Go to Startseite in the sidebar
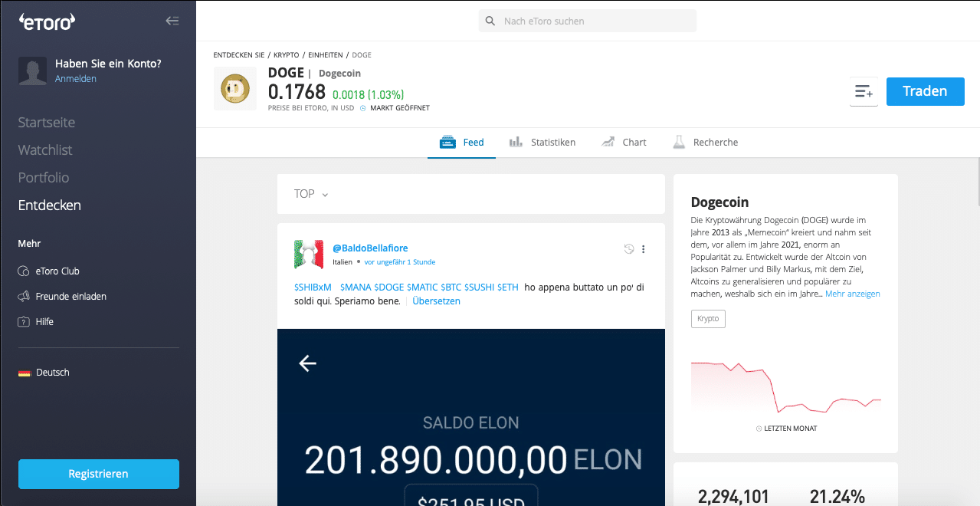 pos(47,123)
